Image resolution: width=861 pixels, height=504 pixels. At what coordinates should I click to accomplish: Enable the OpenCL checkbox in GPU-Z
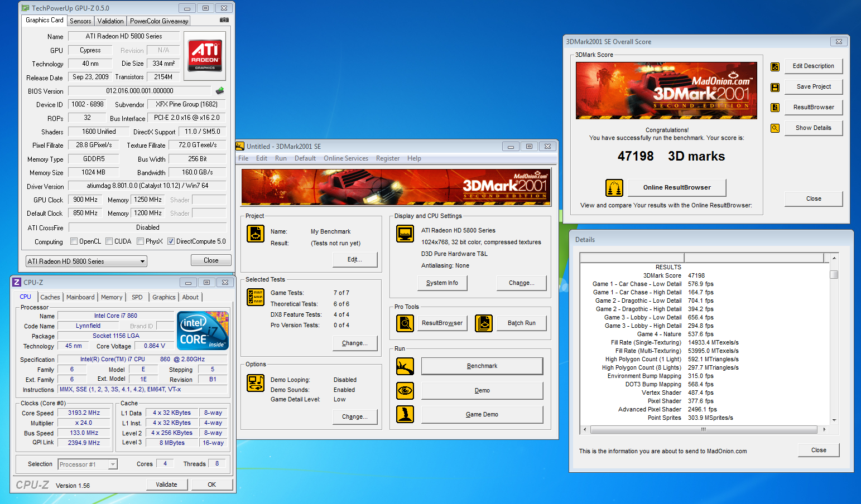point(74,241)
